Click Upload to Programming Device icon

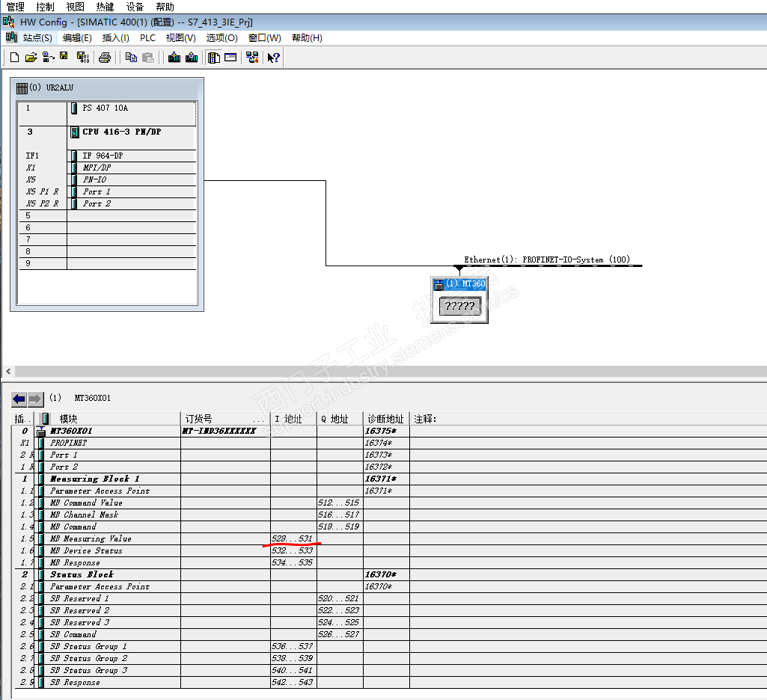coord(192,58)
